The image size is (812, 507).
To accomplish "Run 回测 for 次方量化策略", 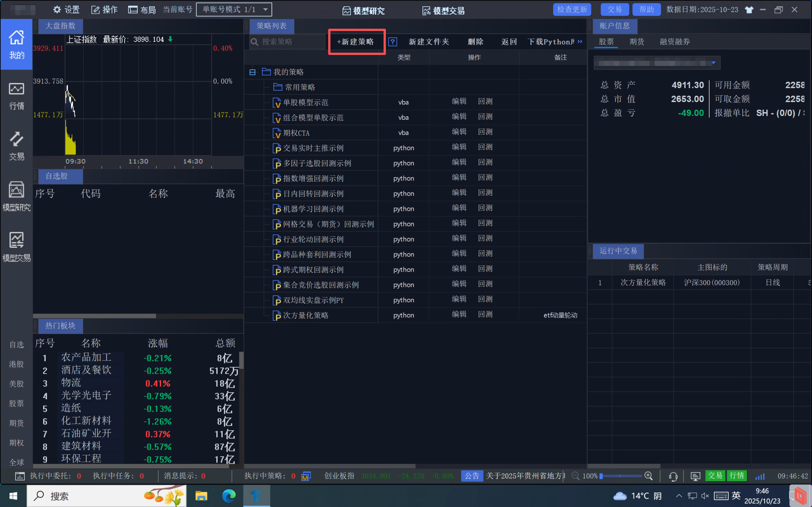I will click(x=485, y=315).
